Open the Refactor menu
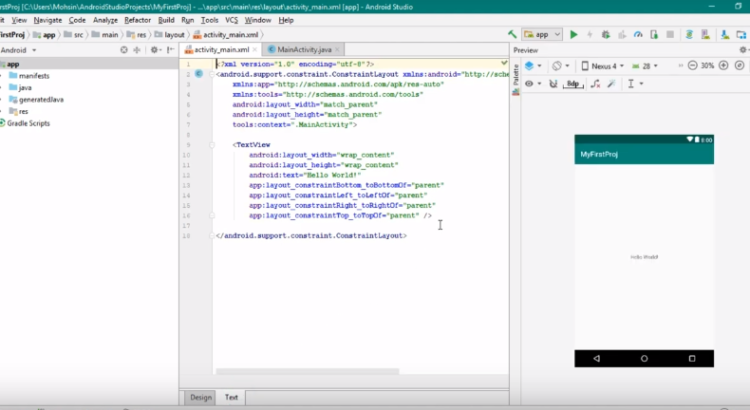Viewport: 750px width, 410px height. point(137,19)
